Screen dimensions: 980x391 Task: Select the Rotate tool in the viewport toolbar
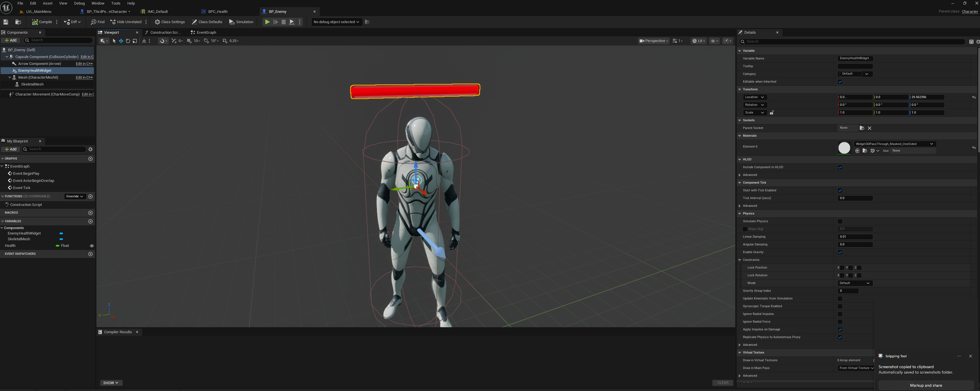click(x=128, y=41)
